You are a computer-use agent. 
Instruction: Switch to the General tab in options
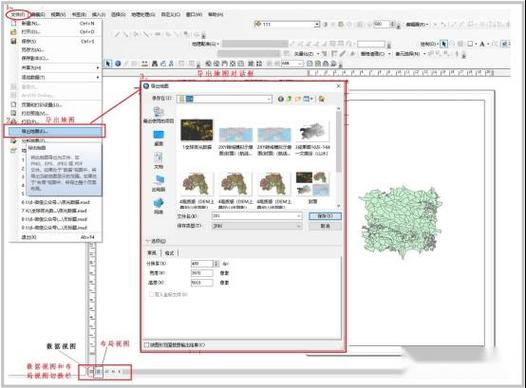(x=152, y=253)
